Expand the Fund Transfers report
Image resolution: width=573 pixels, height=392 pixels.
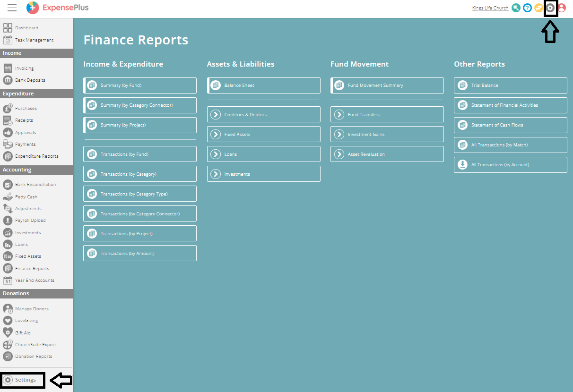point(387,114)
